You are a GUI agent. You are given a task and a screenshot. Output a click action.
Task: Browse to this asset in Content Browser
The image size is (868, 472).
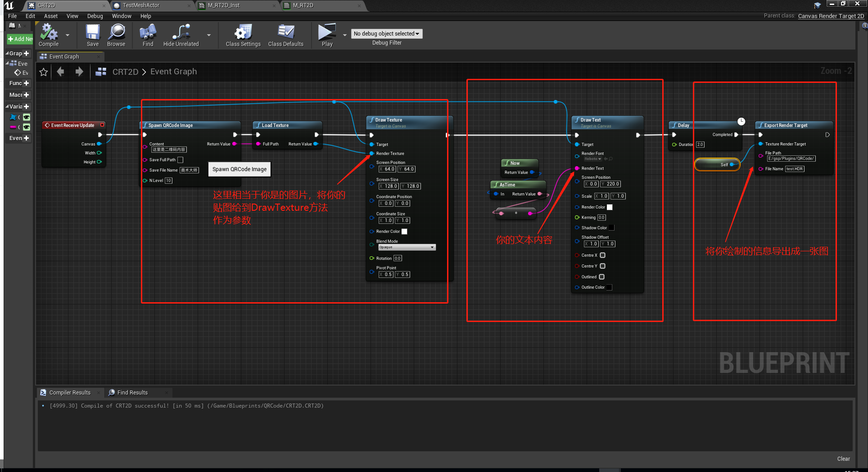(x=117, y=34)
